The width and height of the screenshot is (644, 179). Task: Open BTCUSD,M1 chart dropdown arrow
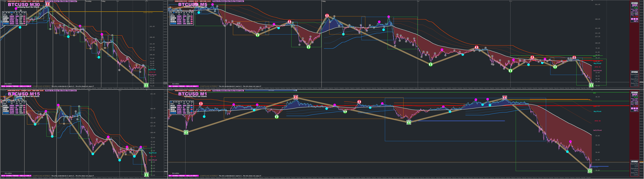(x=168, y=91)
